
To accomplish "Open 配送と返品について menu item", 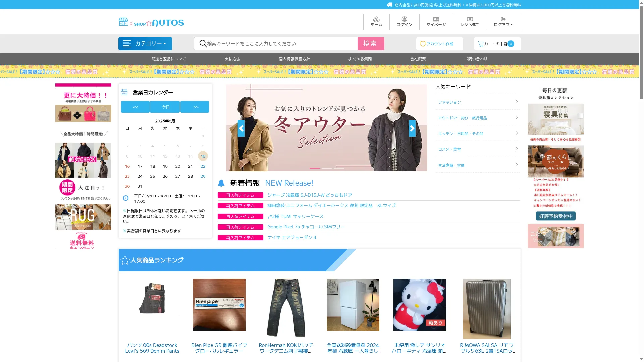I will pyautogui.click(x=169, y=59).
